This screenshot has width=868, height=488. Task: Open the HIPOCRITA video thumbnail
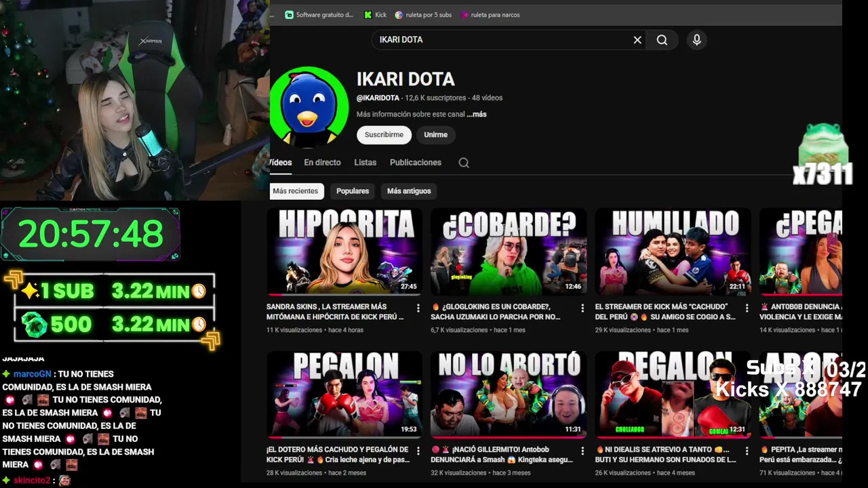tap(344, 251)
